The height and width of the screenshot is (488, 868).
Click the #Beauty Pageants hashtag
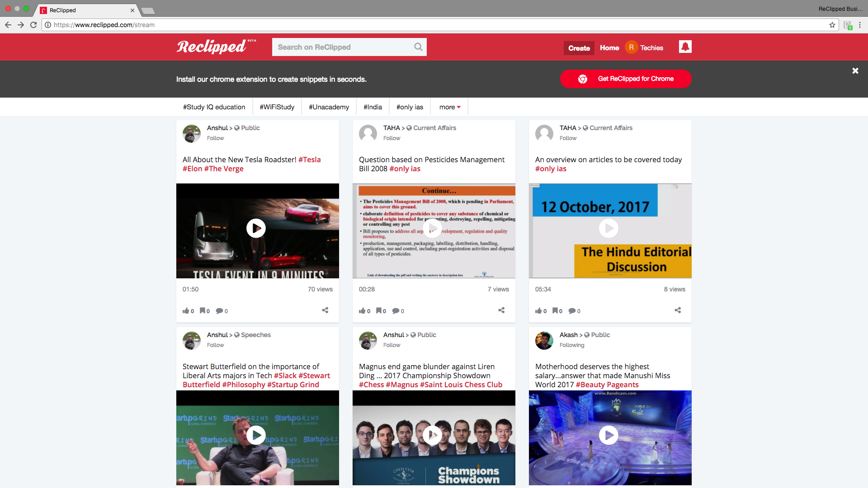coord(607,385)
